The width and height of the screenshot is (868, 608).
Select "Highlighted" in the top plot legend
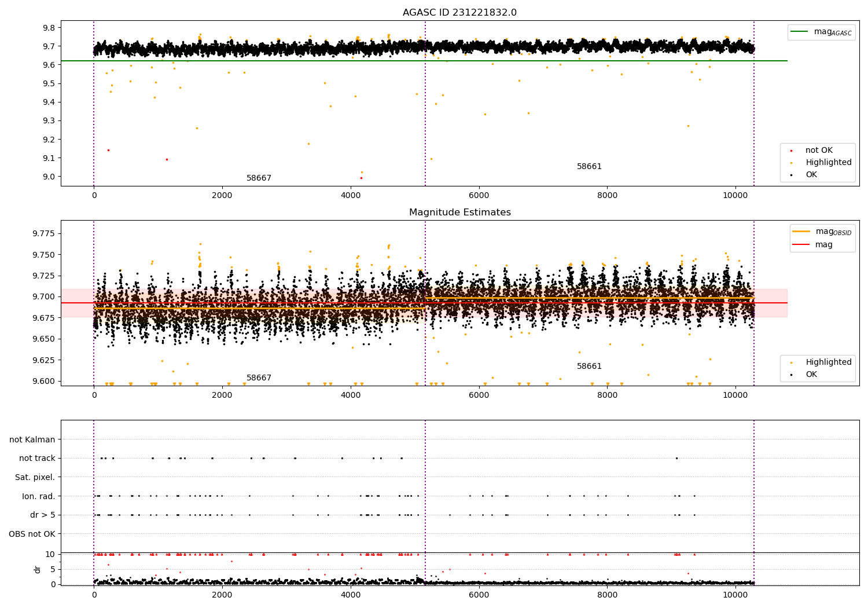coord(829,163)
